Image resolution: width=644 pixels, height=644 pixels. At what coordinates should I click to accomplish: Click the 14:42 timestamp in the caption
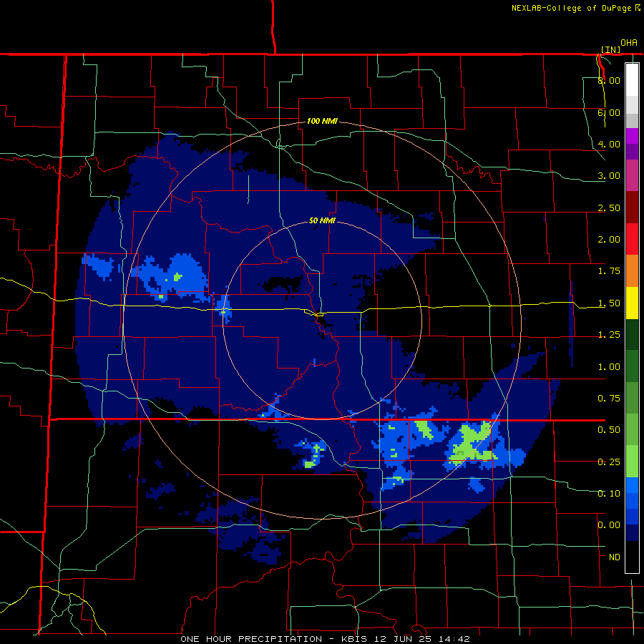point(456,639)
